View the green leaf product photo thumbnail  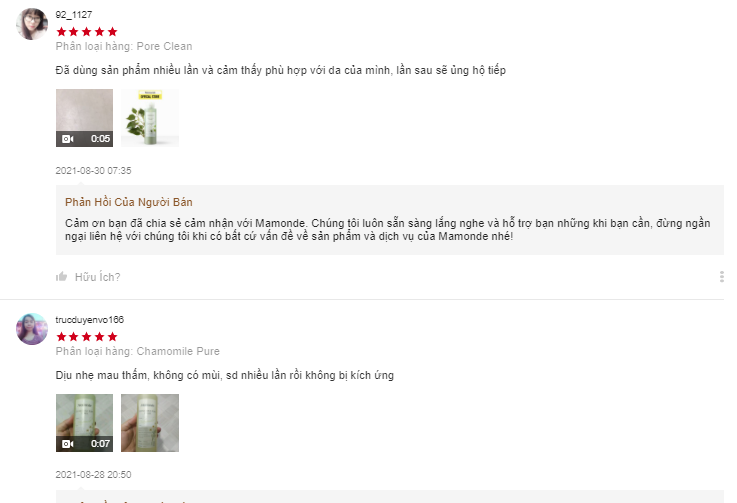(150, 118)
